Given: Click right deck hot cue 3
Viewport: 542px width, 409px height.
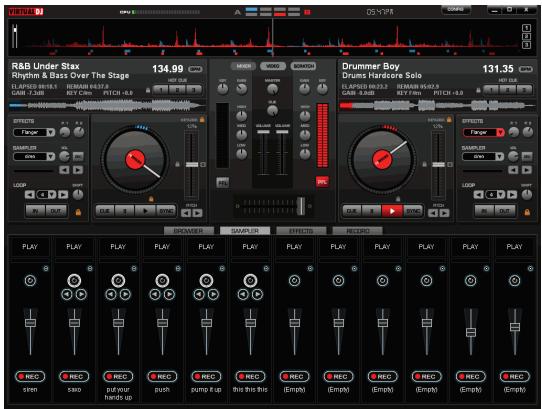Looking at the screenshot, I should point(524,90).
